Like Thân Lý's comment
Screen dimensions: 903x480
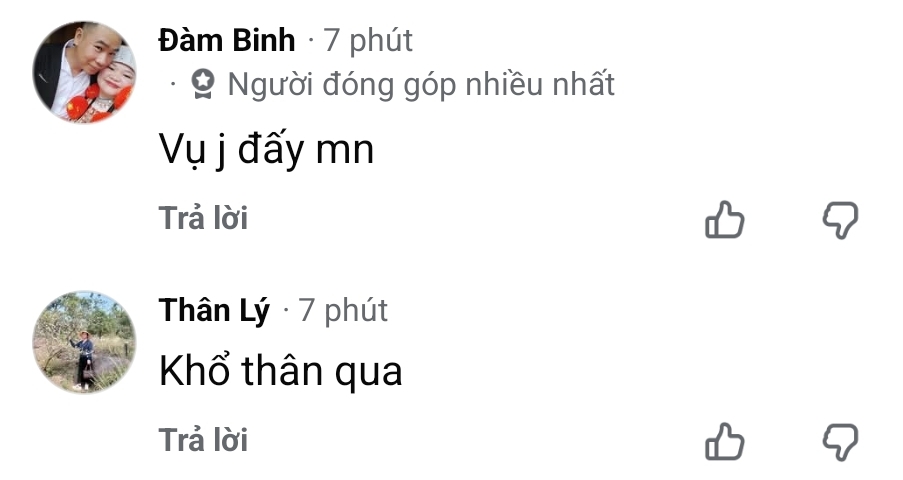725,440
